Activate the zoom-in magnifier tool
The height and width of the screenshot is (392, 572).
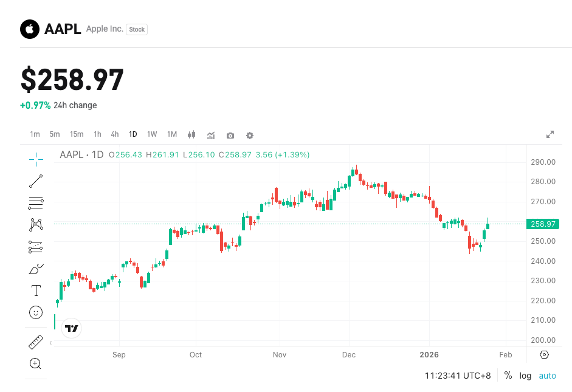pyautogui.click(x=35, y=363)
